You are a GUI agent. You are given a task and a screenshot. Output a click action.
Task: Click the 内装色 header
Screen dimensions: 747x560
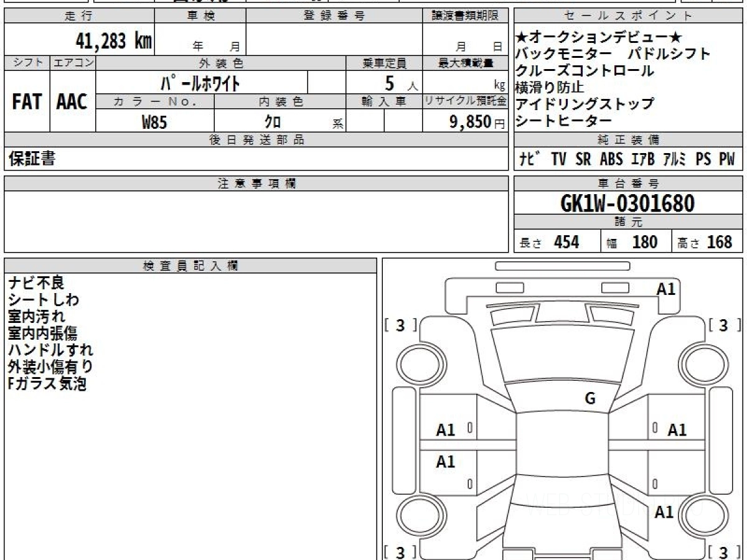280,102
